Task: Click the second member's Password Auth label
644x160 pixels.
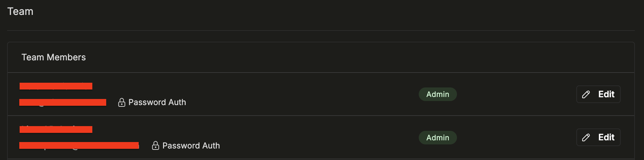Action: [191, 146]
